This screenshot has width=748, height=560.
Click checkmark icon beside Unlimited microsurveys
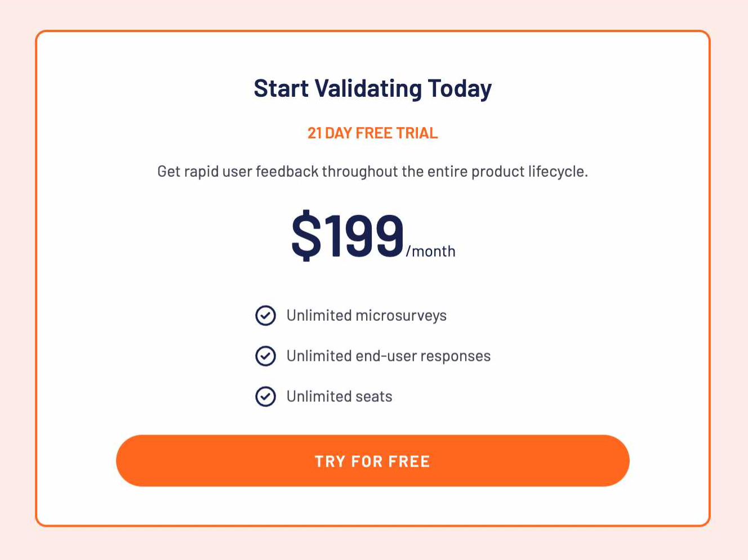(265, 316)
